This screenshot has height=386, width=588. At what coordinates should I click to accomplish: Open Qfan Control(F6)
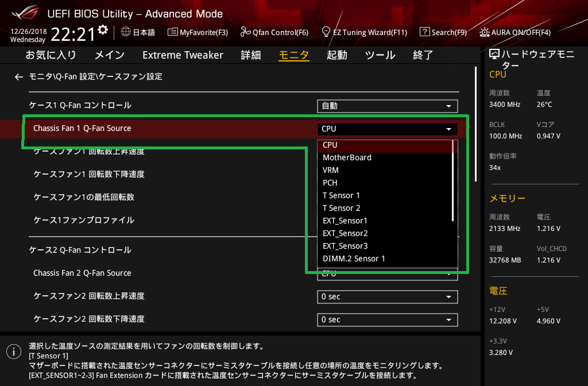pos(274,32)
